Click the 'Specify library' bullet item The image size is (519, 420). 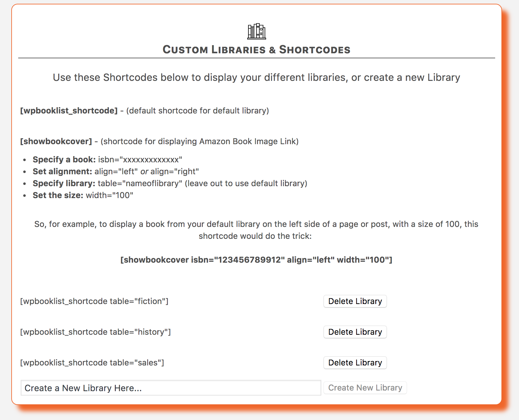click(x=170, y=183)
